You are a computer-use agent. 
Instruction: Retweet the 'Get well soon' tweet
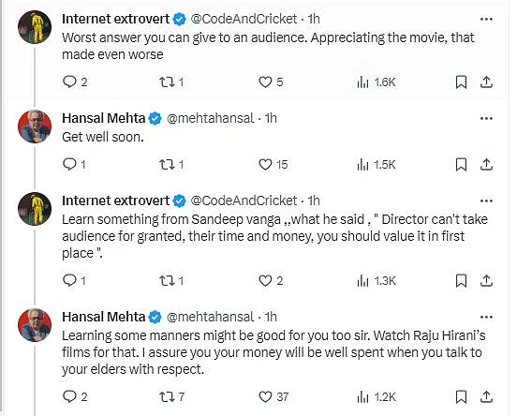pos(171,165)
